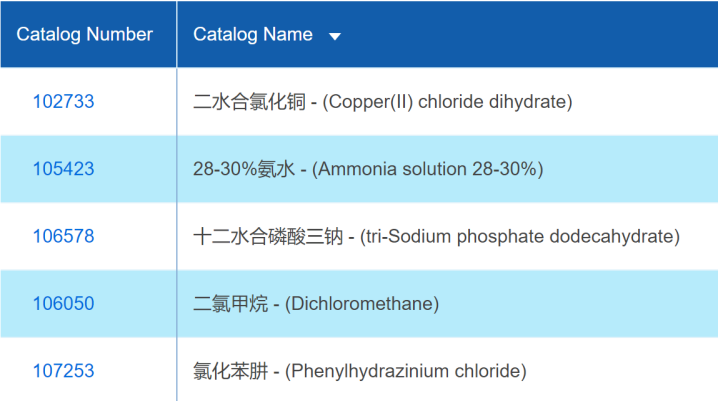Select the Phenylhydrazinium chloride English text

click(406, 371)
